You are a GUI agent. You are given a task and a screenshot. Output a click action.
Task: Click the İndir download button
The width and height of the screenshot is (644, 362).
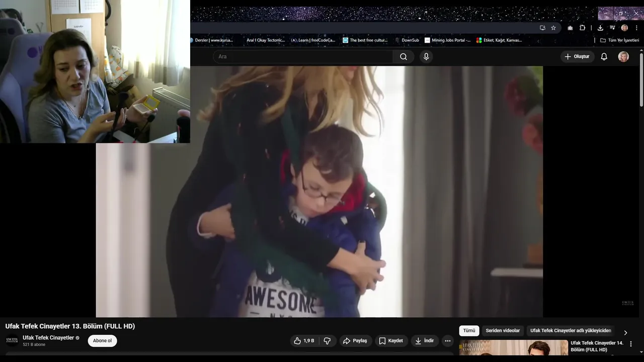click(424, 341)
